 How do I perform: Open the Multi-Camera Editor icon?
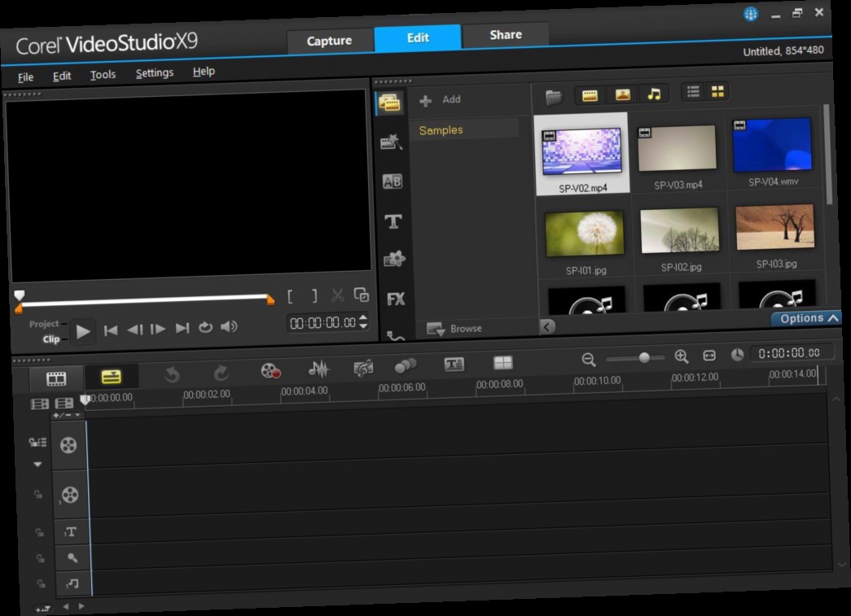tap(502, 362)
